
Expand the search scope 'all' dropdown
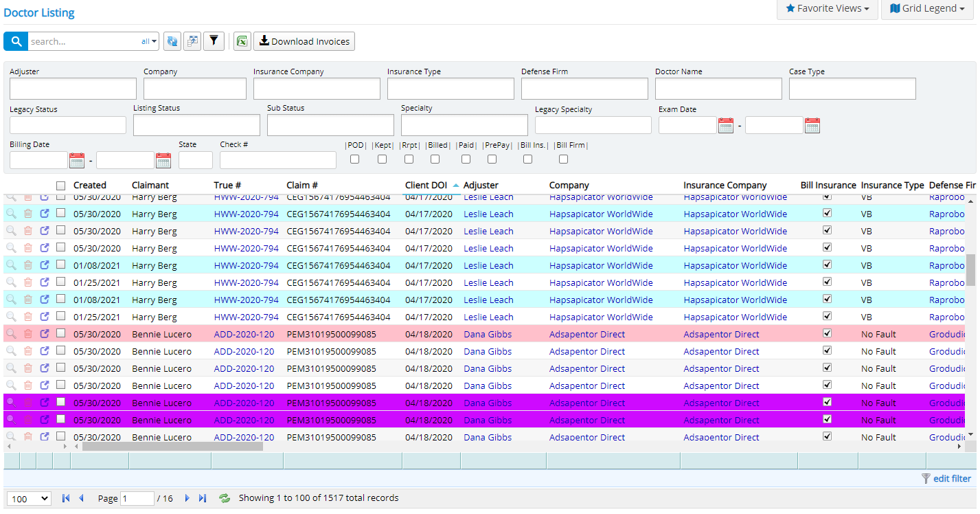click(x=149, y=41)
